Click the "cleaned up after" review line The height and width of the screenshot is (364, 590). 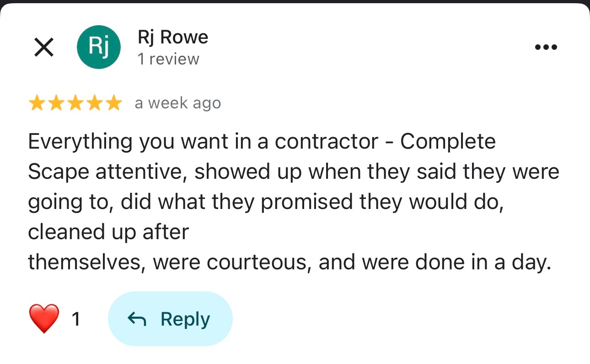(108, 232)
